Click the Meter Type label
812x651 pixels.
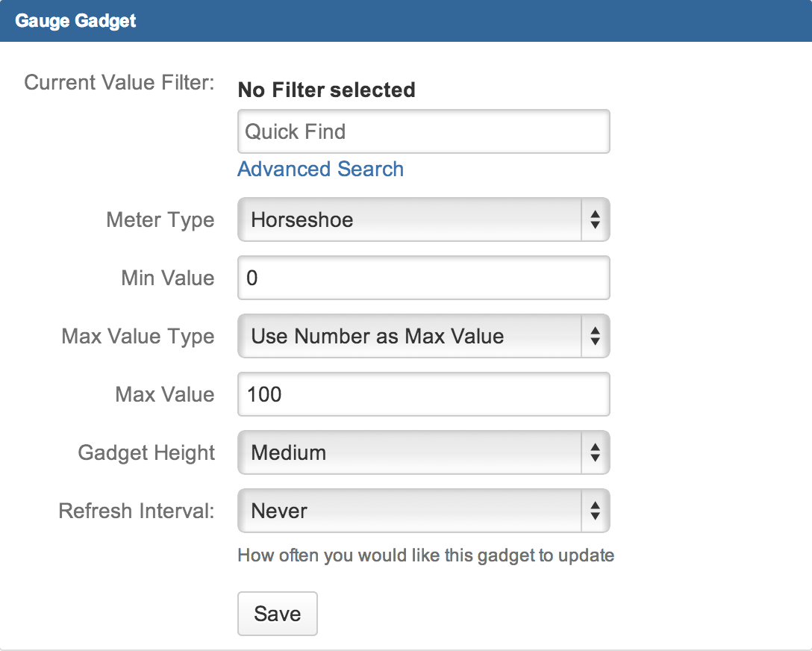[x=160, y=220]
